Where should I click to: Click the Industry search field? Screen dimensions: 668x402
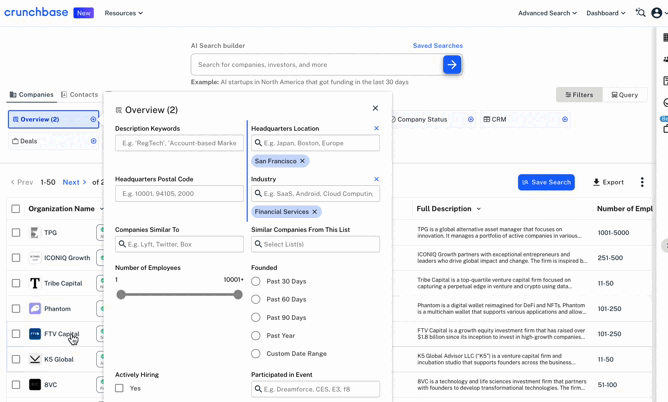point(315,194)
